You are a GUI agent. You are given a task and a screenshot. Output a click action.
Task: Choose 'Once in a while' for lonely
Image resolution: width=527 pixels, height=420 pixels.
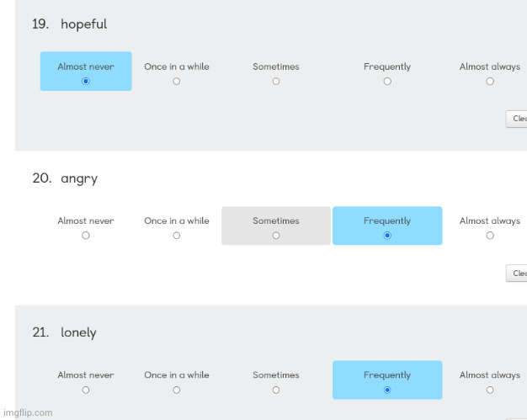coord(177,390)
